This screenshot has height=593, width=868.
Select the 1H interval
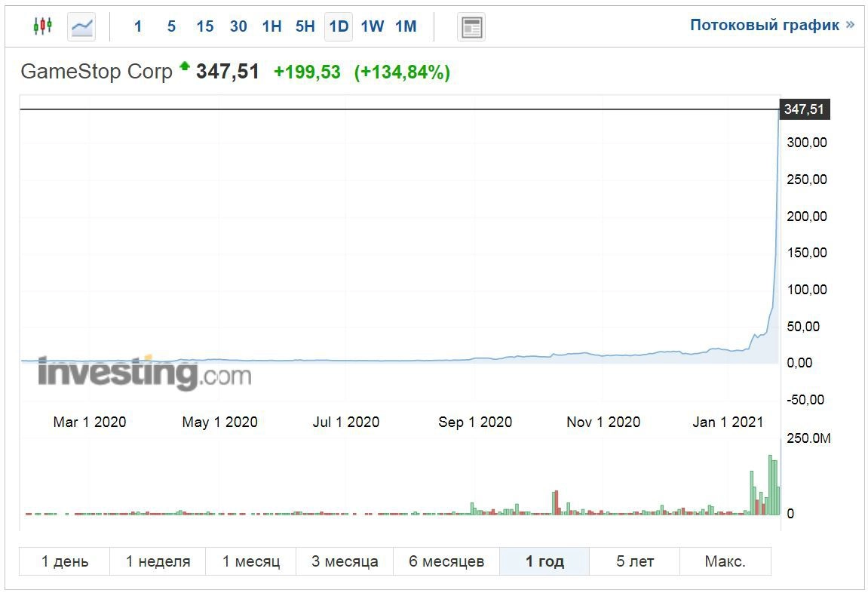point(271,26)
